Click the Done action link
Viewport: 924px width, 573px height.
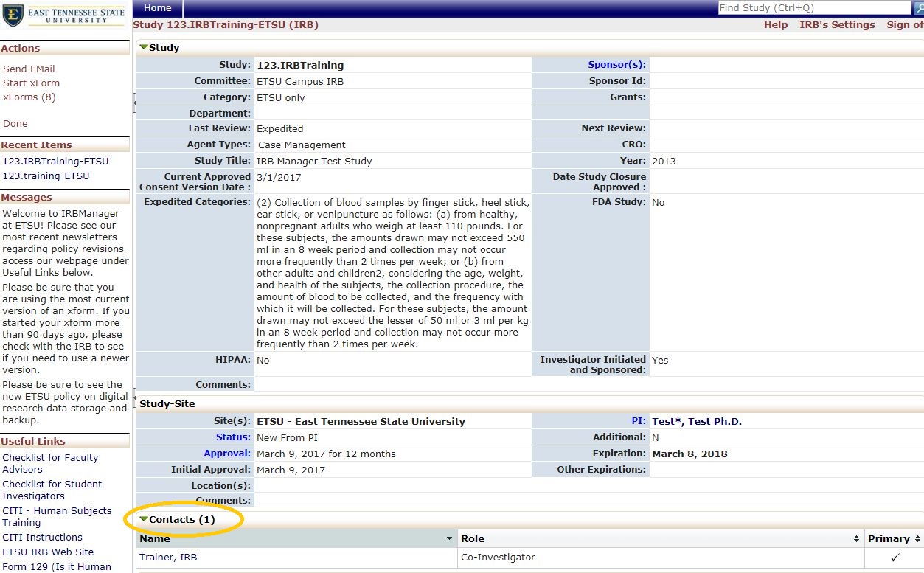[15, 123]
